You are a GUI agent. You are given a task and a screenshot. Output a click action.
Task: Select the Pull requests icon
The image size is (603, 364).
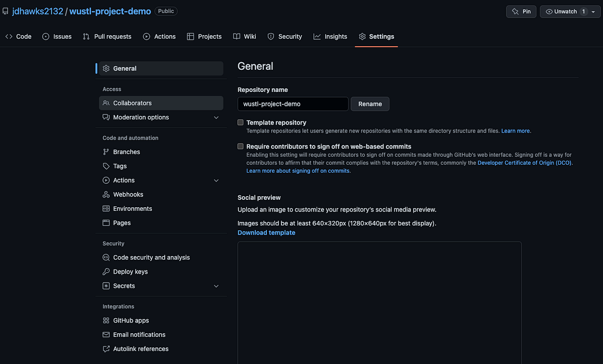(87, 36)
